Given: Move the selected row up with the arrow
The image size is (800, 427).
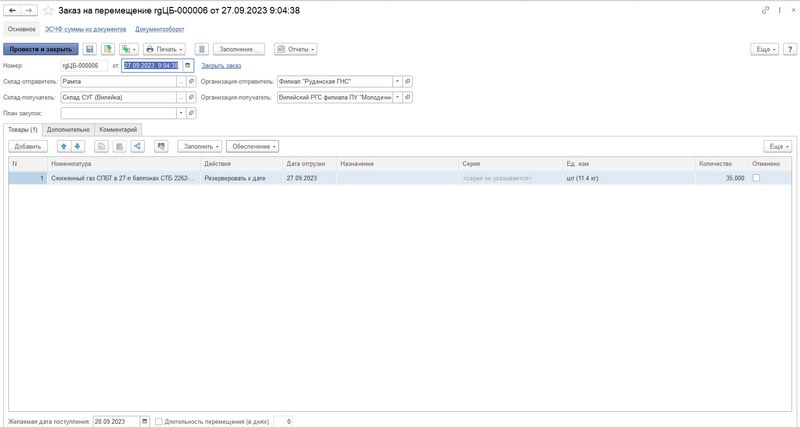Looking at the screenshot, I should (65, 146).
